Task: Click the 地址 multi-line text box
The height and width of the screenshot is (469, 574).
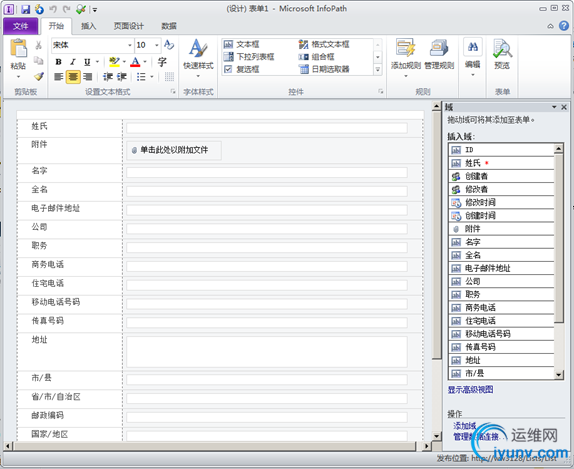Action: click(x=267, y=352)
